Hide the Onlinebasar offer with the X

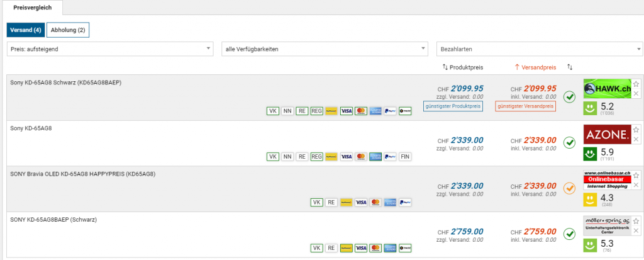[x=636, y=185]
